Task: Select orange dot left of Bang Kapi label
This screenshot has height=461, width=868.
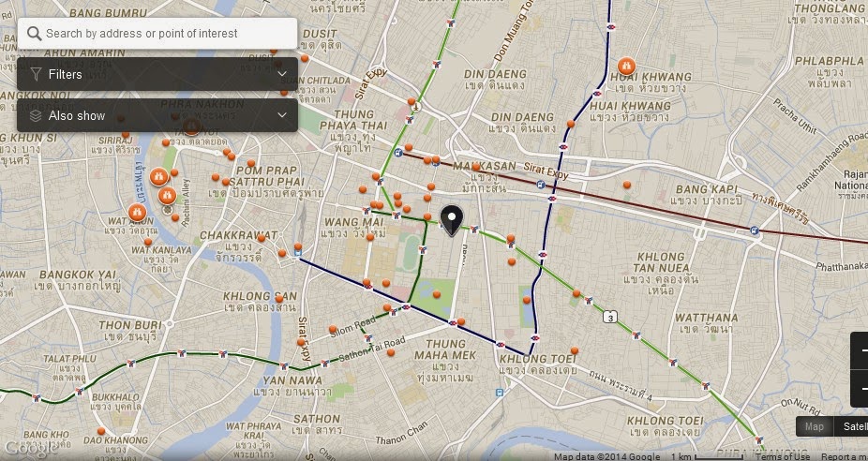Action: (627, 185)
